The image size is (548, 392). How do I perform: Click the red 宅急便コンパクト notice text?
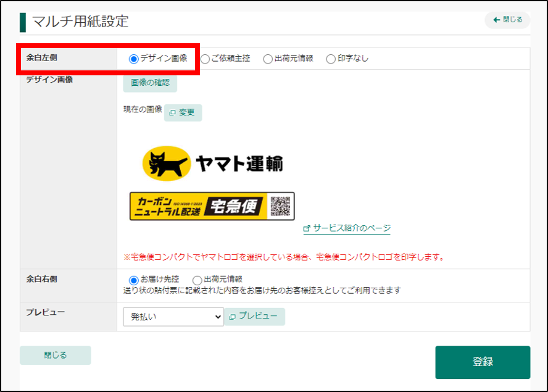pos(284,257)
